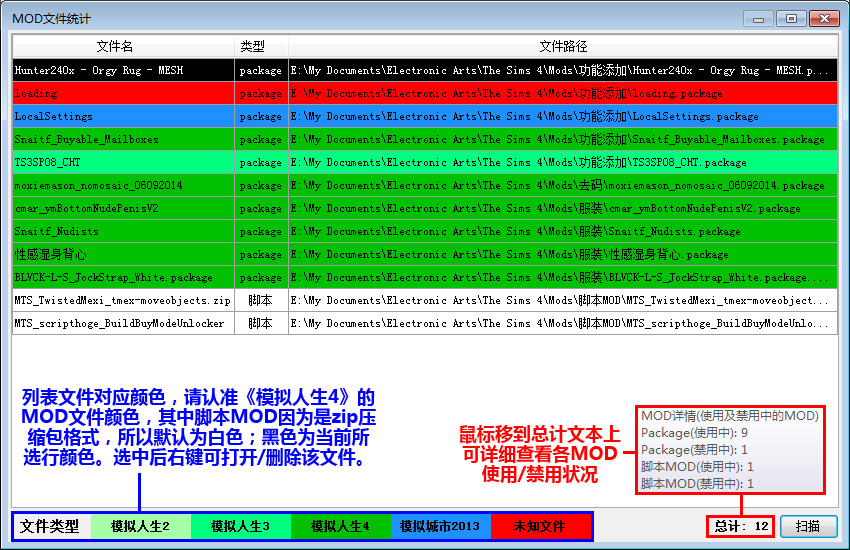The width and height of the screenshot is (850, 550).
Task: Close the MOD文件统计 window
Action: (x=824, y=18)
